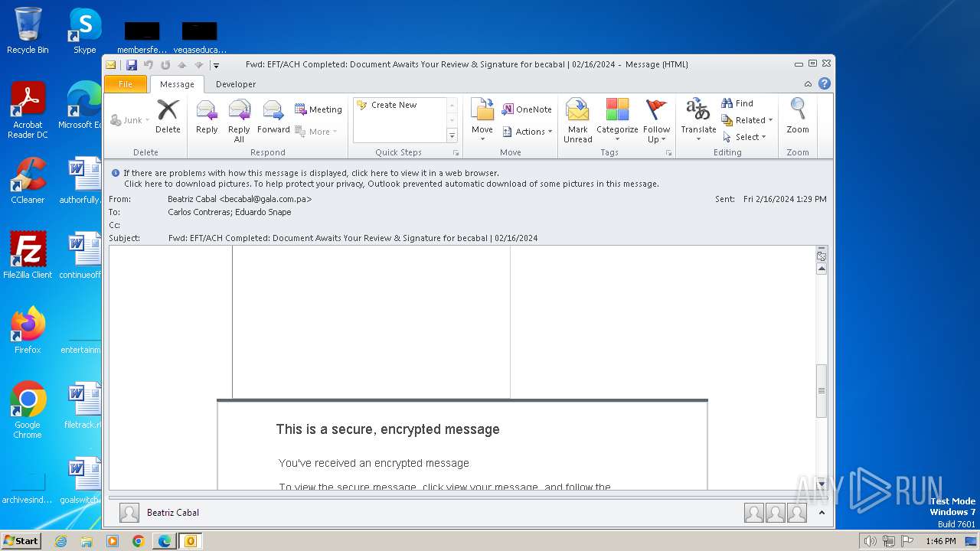This screenshot has height=551, width=980.
Task: Click Beatriz Cabal in People Pane
Action: (173, 513)
